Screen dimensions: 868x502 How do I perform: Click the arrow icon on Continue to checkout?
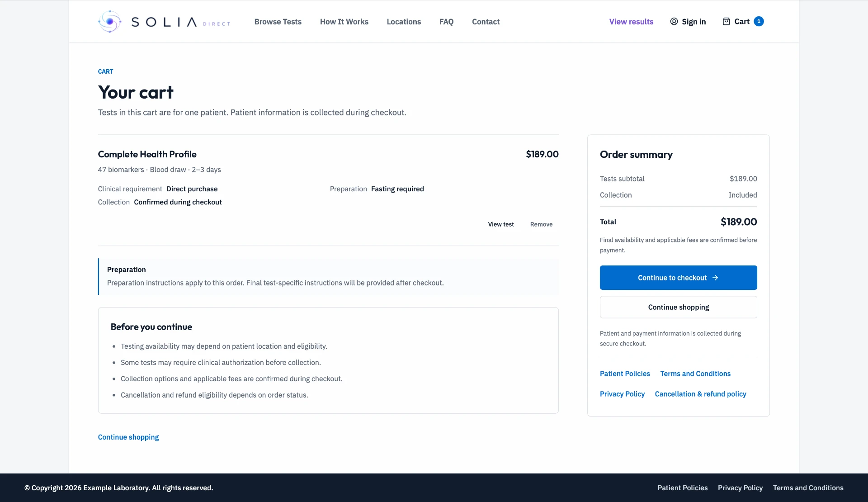coord(715,278)
